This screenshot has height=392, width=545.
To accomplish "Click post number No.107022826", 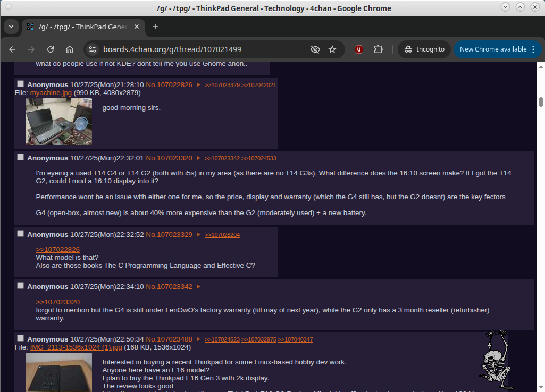I will pyautogui.click(x=169, y=84).
